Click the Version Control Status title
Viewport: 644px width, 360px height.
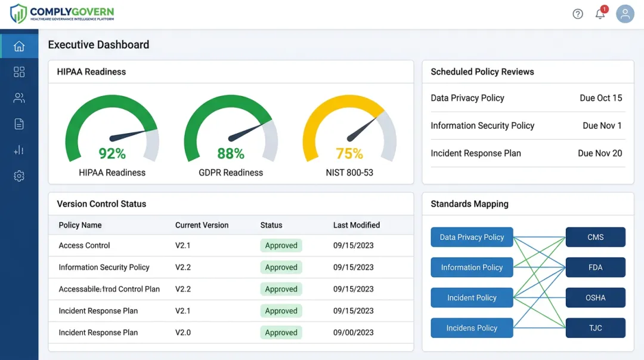101,204
